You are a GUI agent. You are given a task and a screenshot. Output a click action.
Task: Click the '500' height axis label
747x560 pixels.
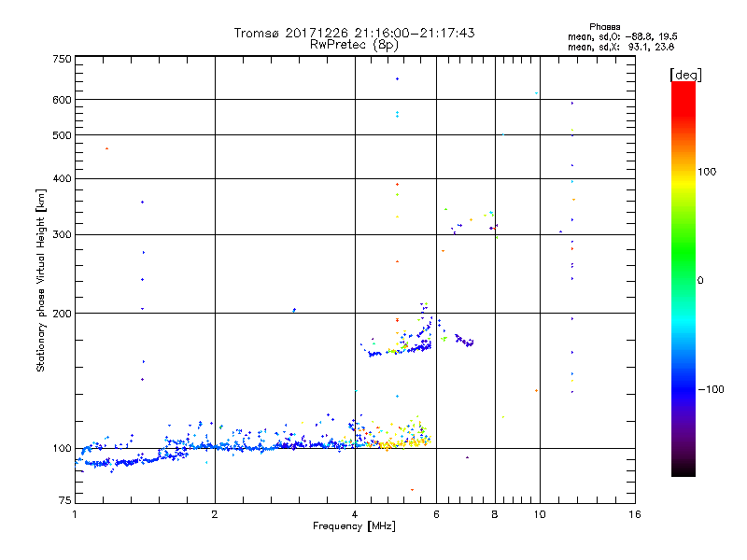62,135
